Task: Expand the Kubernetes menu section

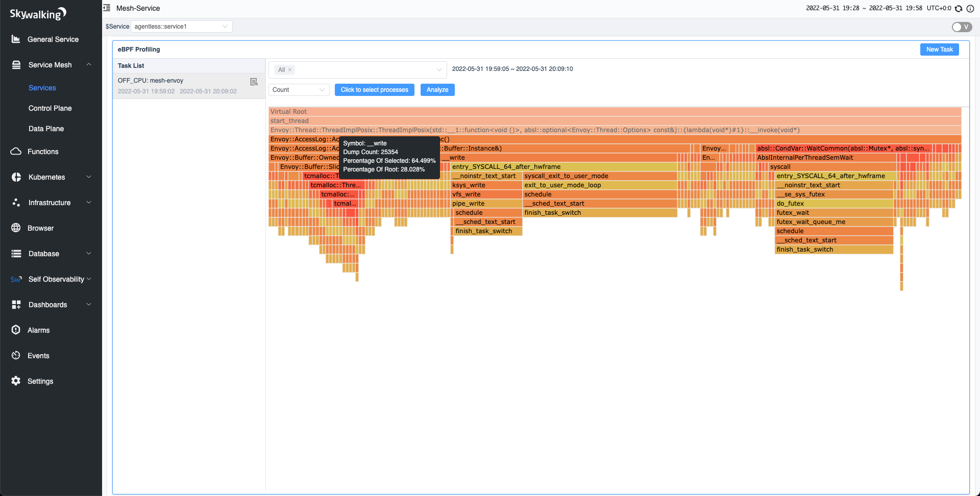Action: pyautogui.click(x=51, y=177)
